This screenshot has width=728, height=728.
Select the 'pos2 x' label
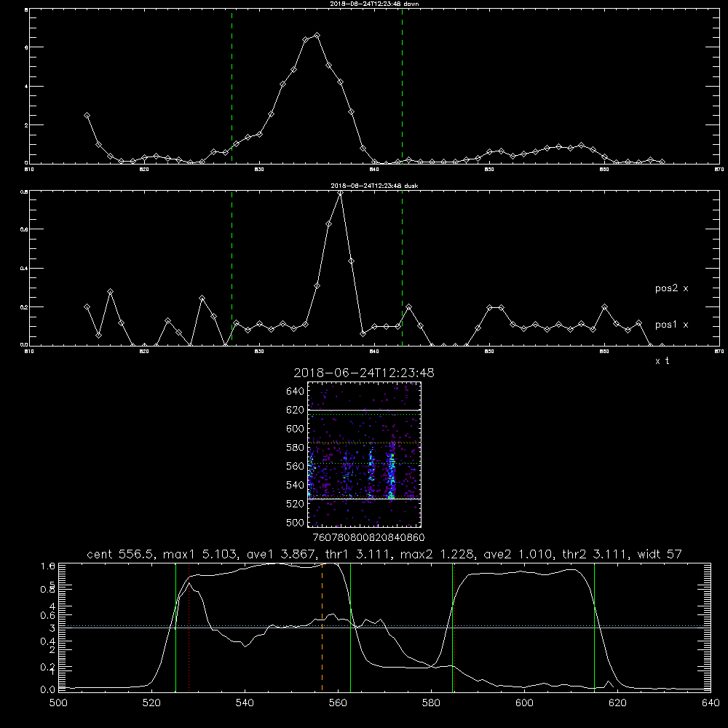click(671, 288)
